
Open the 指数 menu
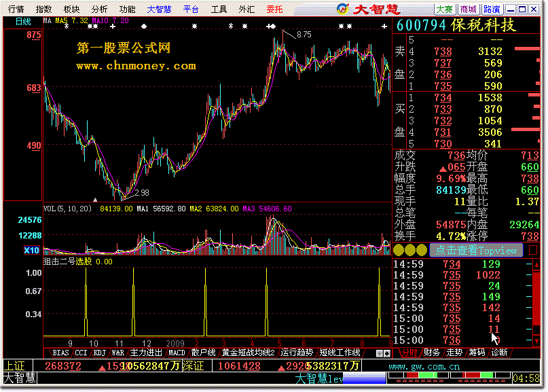(43, 9)
